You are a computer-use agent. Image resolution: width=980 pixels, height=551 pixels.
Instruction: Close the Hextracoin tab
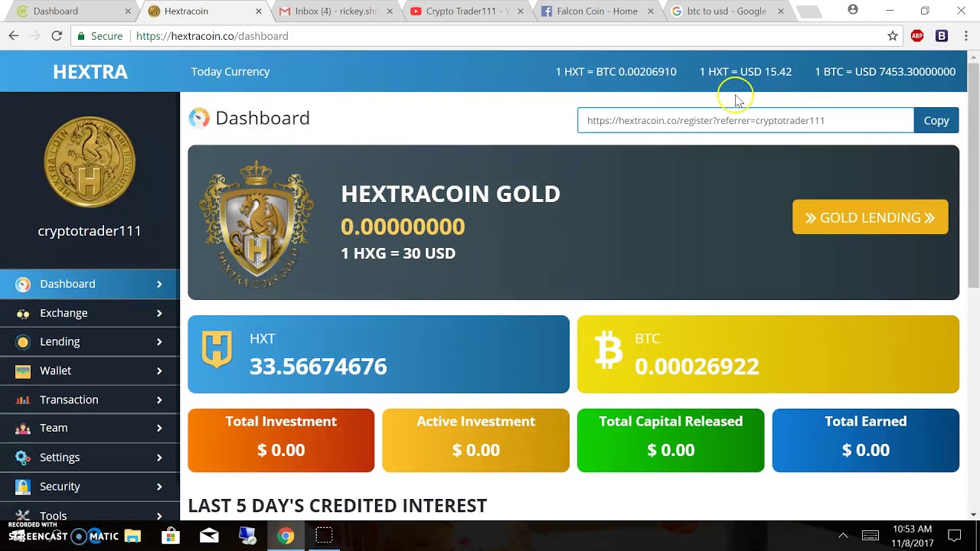point(259,11)
